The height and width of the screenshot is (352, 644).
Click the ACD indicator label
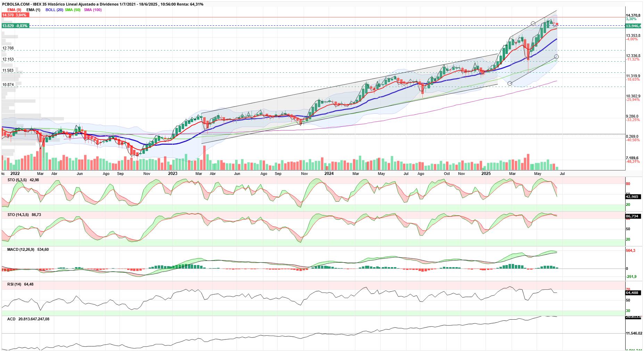tap(11, 319)
